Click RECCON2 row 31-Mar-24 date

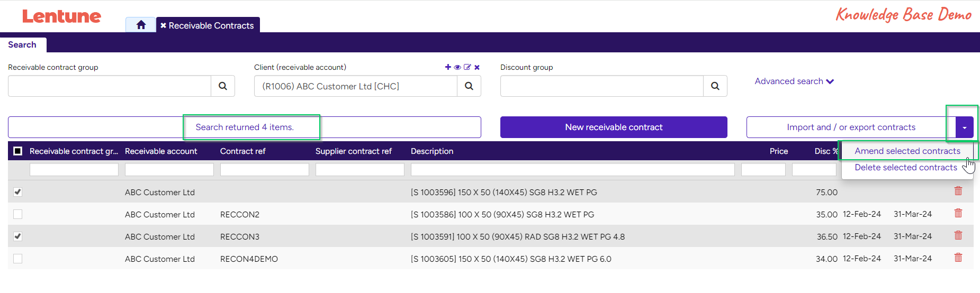(x=913, y=214)
